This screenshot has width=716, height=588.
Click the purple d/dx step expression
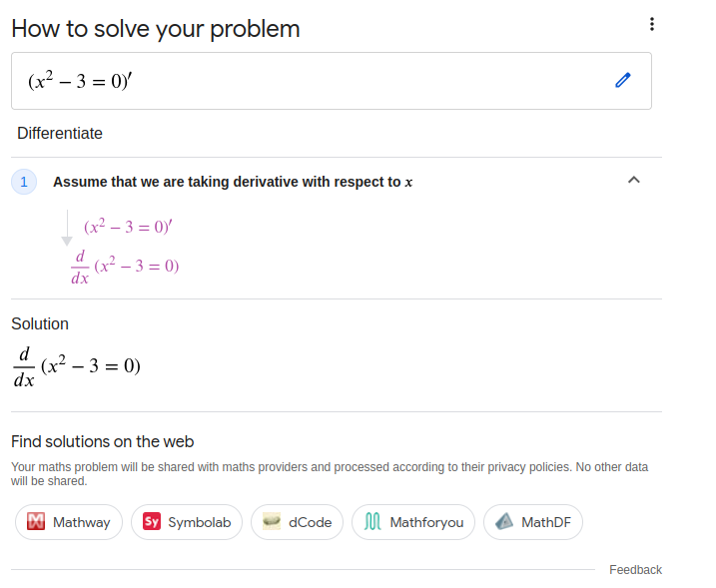[x=125, y=266]
